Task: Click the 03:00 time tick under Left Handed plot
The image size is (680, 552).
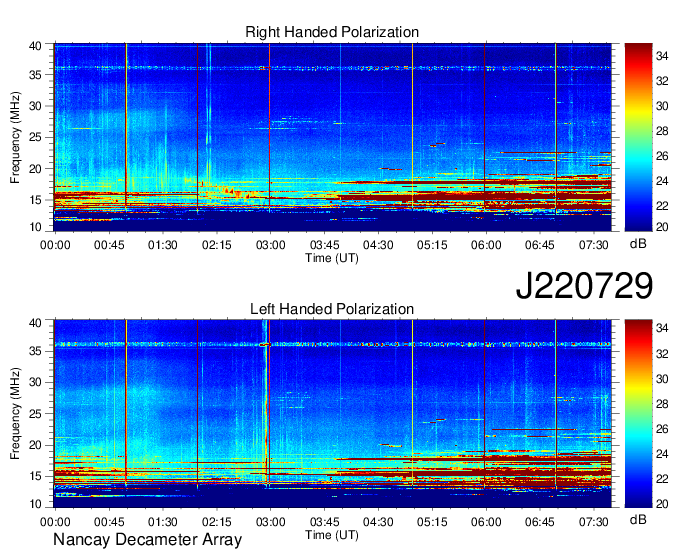Action: [271, 522]
